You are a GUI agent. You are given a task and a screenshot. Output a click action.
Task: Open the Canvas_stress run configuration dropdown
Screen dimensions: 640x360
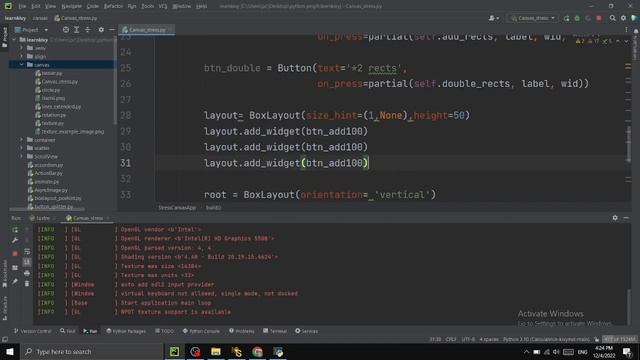pos(533,18)
